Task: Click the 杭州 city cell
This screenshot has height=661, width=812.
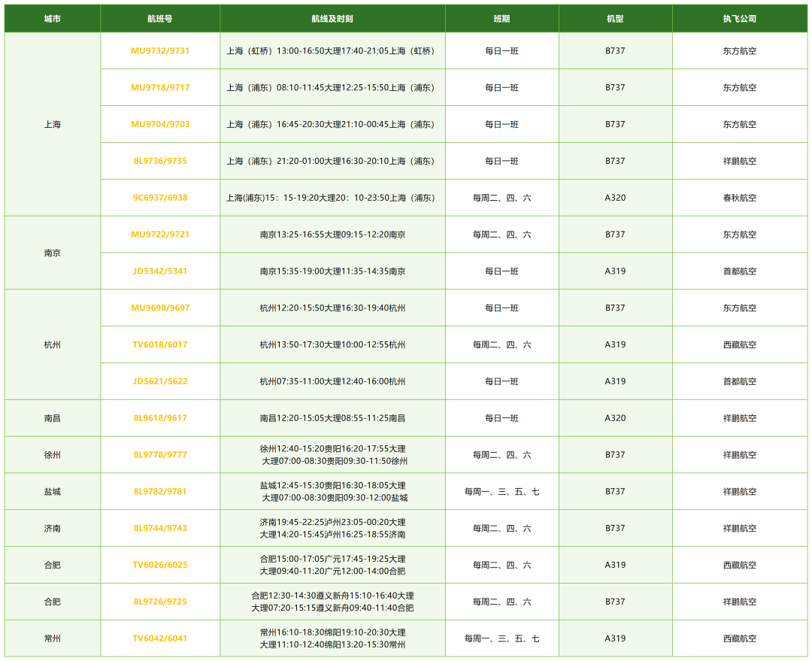Action: point(53,345)
